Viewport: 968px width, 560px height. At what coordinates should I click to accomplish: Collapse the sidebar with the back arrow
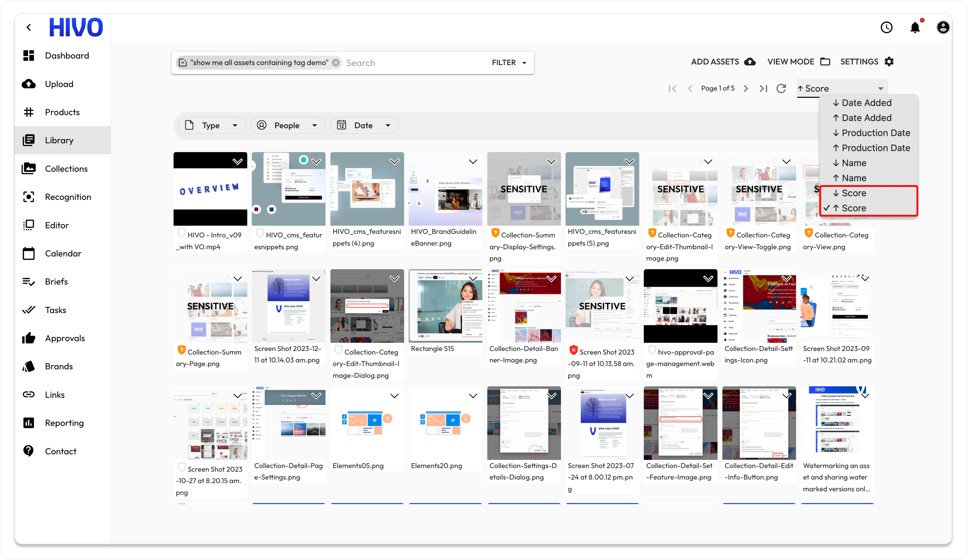click(x=29, y=27)
